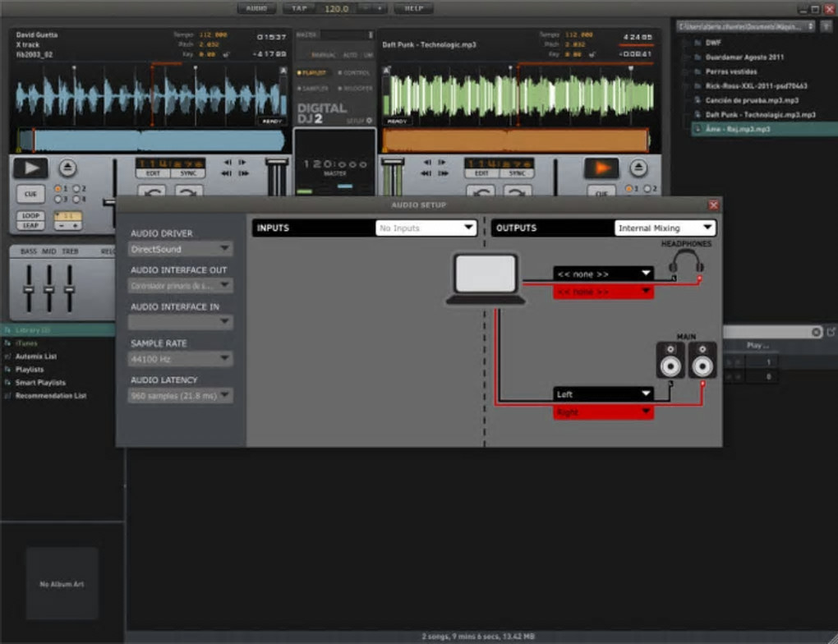Eject the track from the left deck
Image resolution: width=838 pixels, height=644 pixels.
point(67,168)
